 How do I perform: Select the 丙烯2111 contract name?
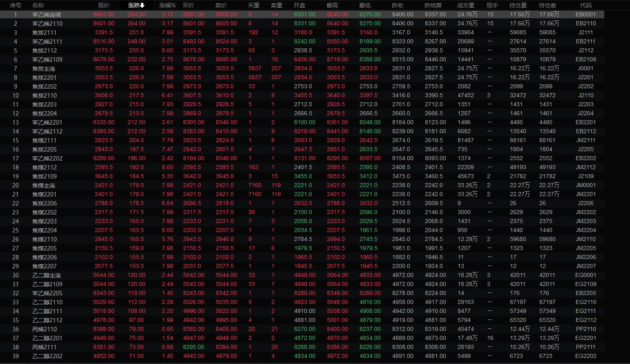coord(45,347)
